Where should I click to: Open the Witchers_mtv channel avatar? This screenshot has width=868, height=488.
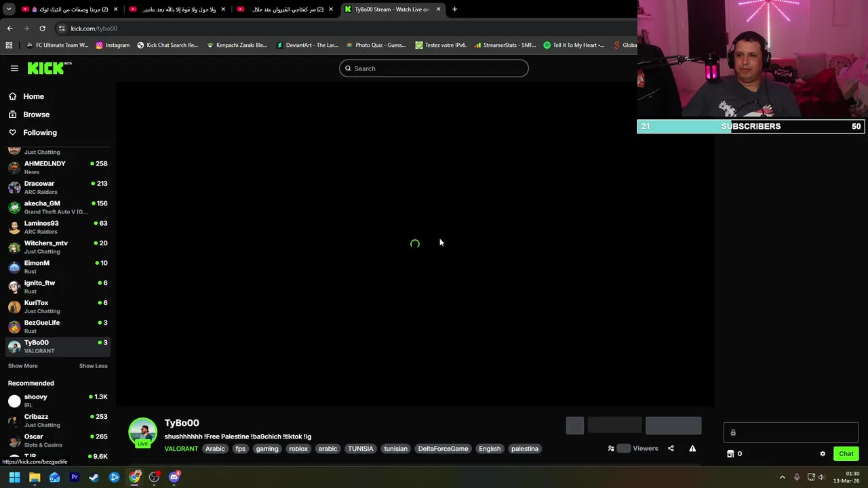point(14,247)
